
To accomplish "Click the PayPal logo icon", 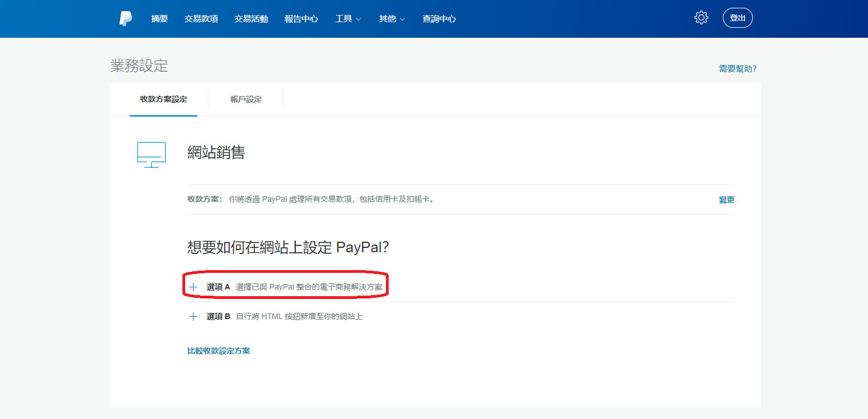I will tap(126, 18).
